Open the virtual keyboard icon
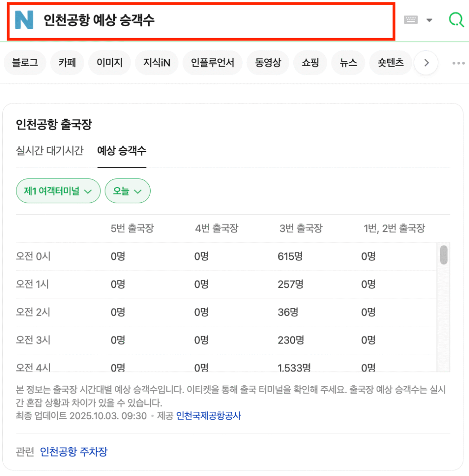Viewport: 469px width, 476px height. [x=411, y=20]
